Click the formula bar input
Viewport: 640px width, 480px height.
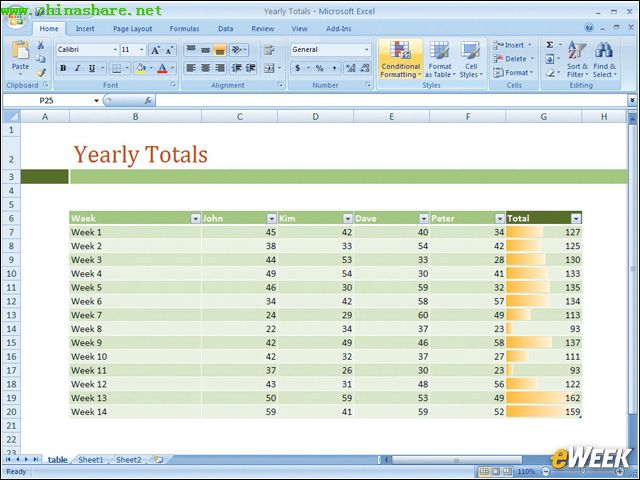tap(391, 100)
